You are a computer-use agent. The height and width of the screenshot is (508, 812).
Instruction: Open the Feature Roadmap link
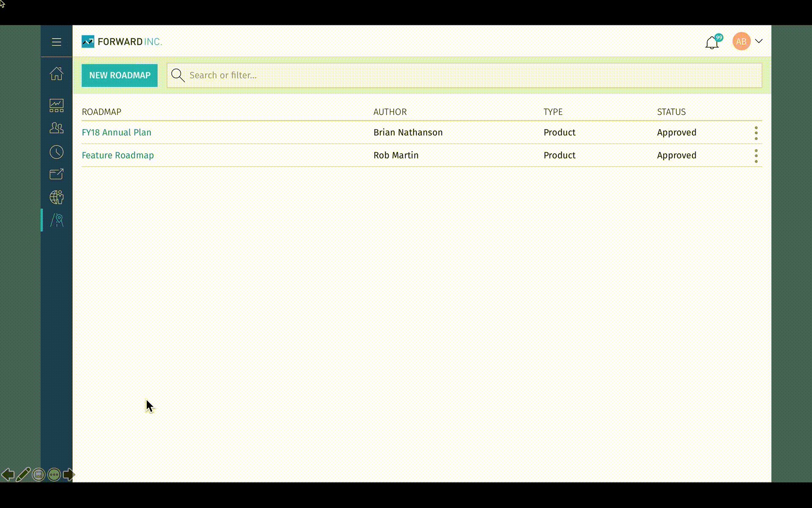point(118,155)
